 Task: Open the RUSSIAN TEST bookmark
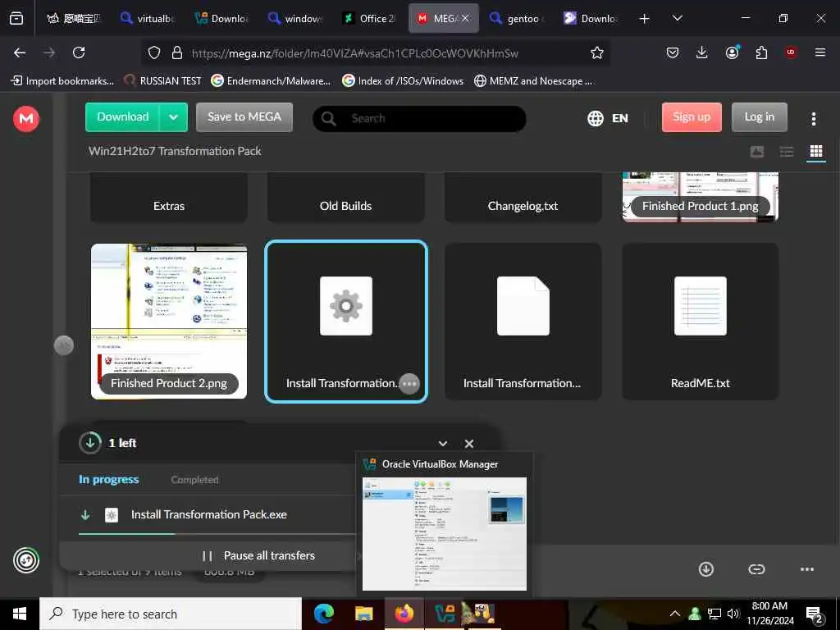coord(163,81)
